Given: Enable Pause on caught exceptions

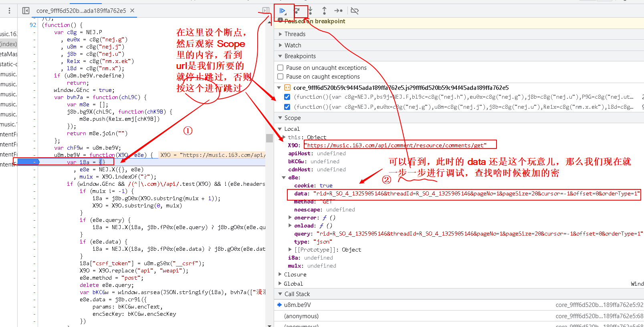Looking at the screenshot, I should tap(281, 77).
